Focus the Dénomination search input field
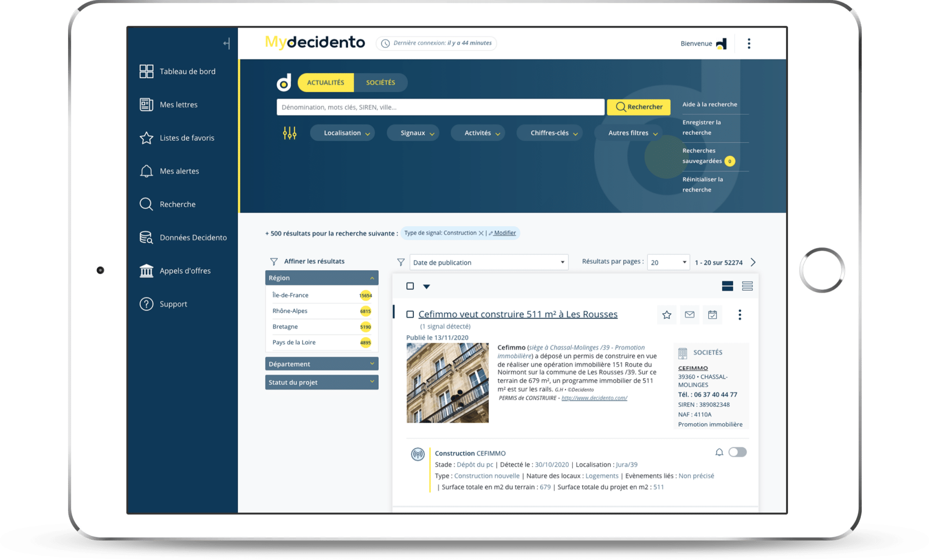 coord(440,107)
